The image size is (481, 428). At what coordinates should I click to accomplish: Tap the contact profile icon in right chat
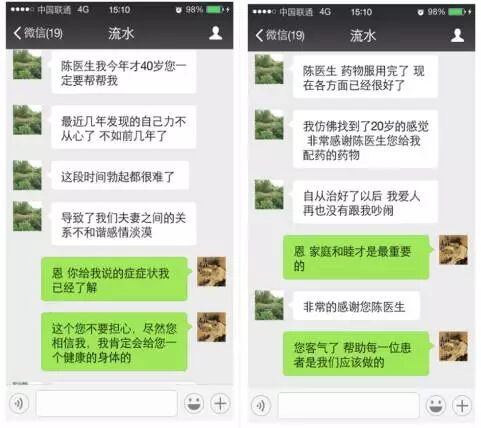457,35
